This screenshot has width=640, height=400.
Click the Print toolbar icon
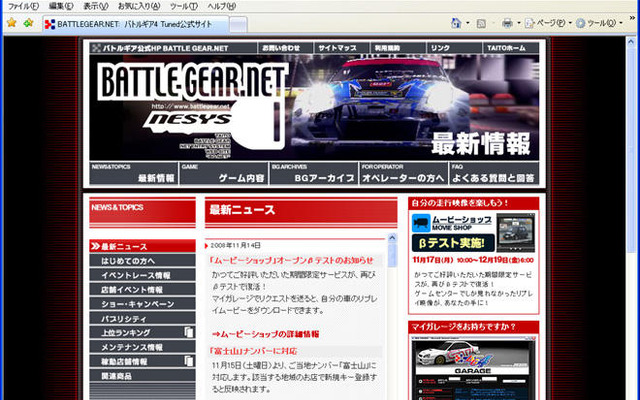pyautogui.click(x=507, y=23)
